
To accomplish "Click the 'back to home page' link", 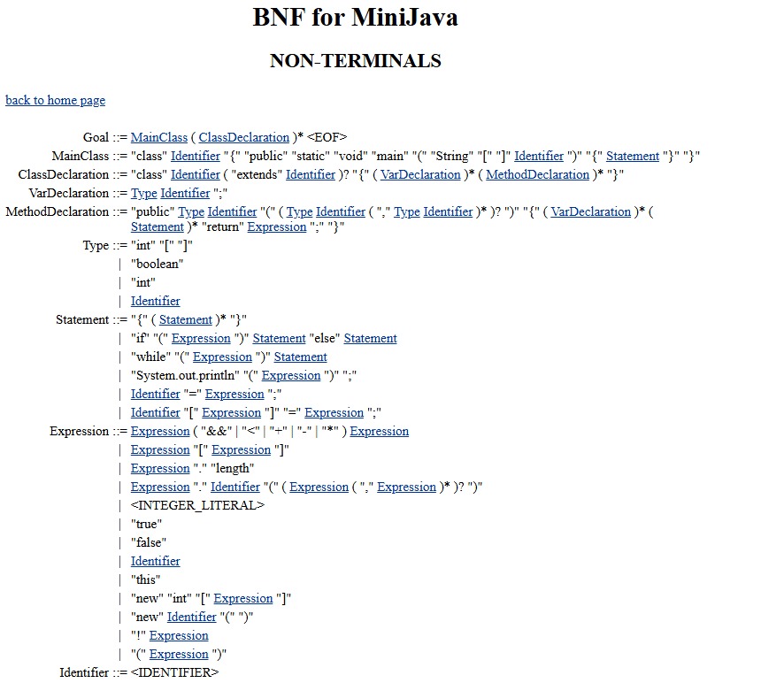I will (55, 100).
